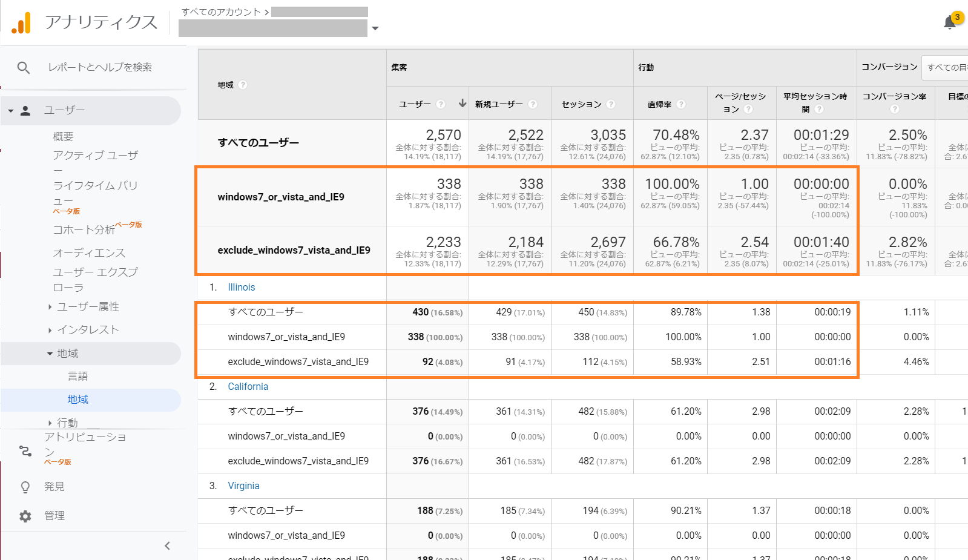This screenshot has width=968, height=560.
Task: Click the sort arrow on ユーザー column
Action: pyautogui.click(x=462, y=104)
